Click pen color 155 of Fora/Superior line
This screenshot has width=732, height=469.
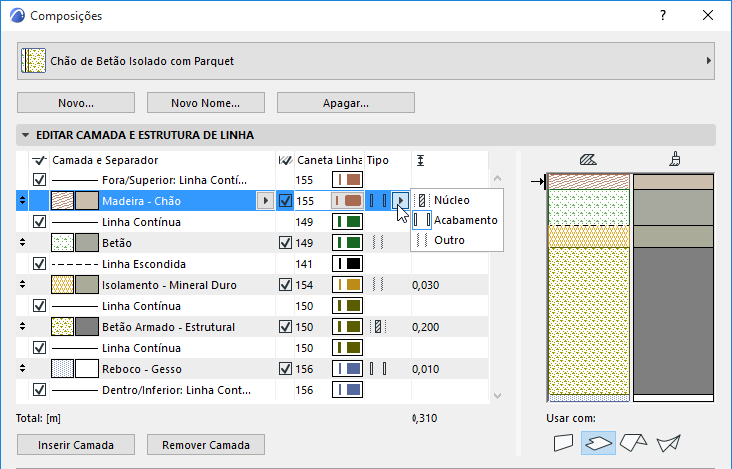[347, 180]
